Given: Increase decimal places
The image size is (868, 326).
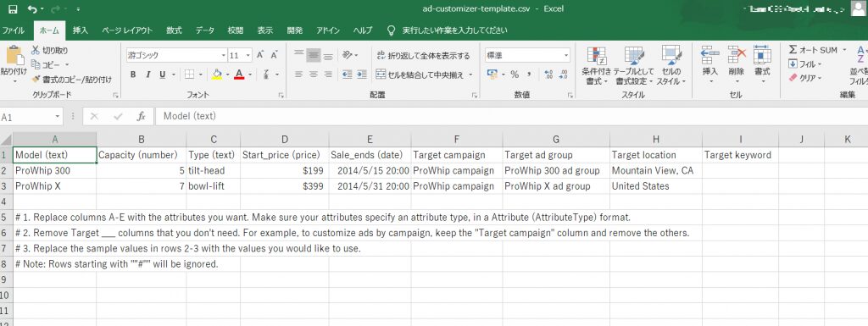Looking at the screenshot, I should click(548, 75).
